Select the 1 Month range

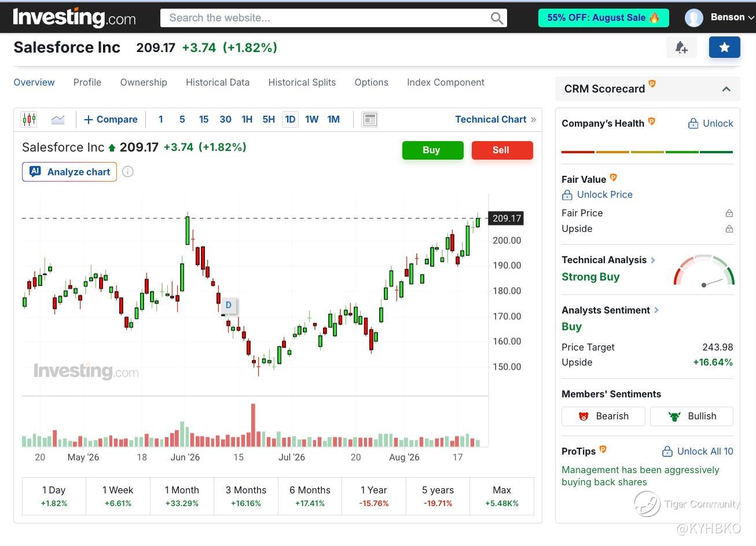pyautogui.click(x=182, y=496)
